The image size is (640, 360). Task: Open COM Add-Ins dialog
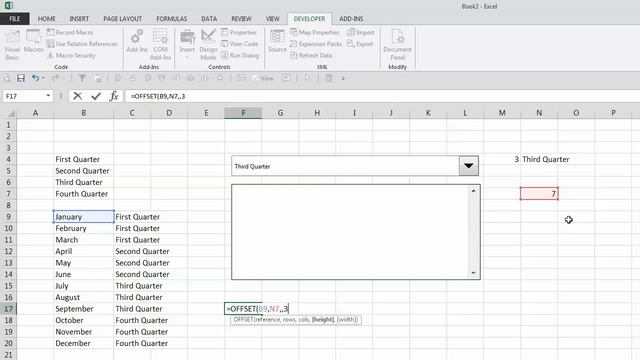160,45
